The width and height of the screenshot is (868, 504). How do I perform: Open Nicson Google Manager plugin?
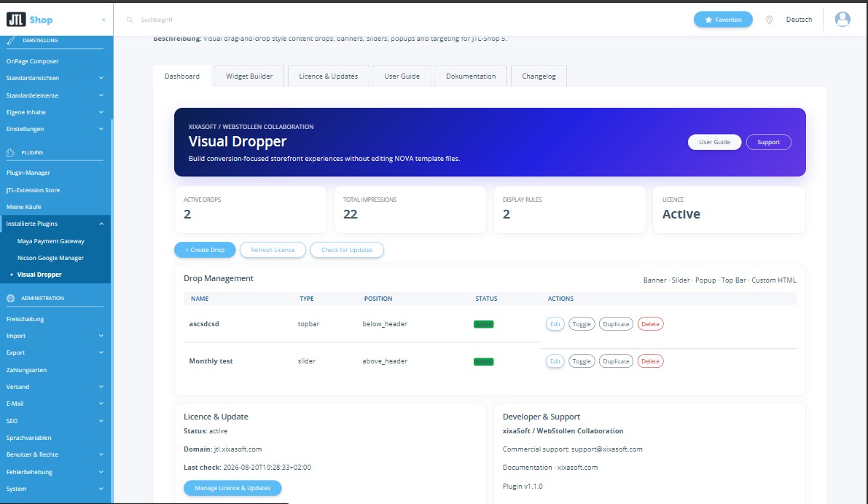coord(50,258)
